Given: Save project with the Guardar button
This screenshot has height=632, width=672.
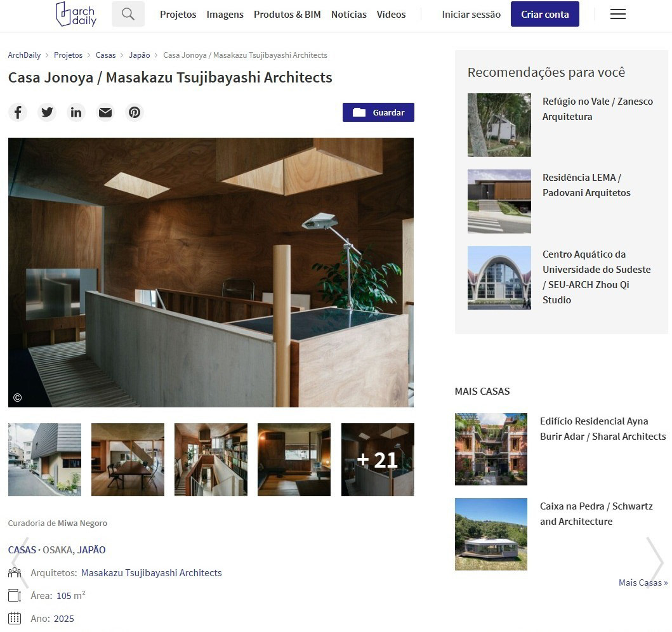Looking at the screenshot, I should (x=378, y=112).
